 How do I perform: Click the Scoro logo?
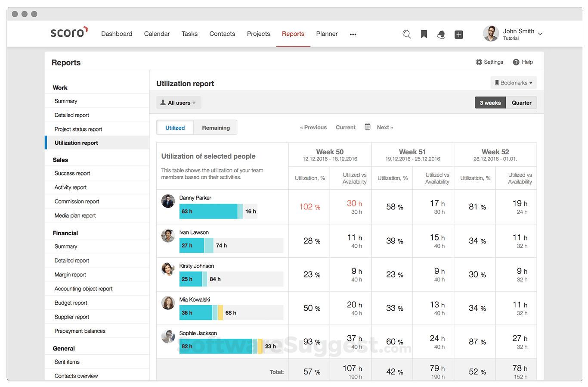(x=69, y=31)
